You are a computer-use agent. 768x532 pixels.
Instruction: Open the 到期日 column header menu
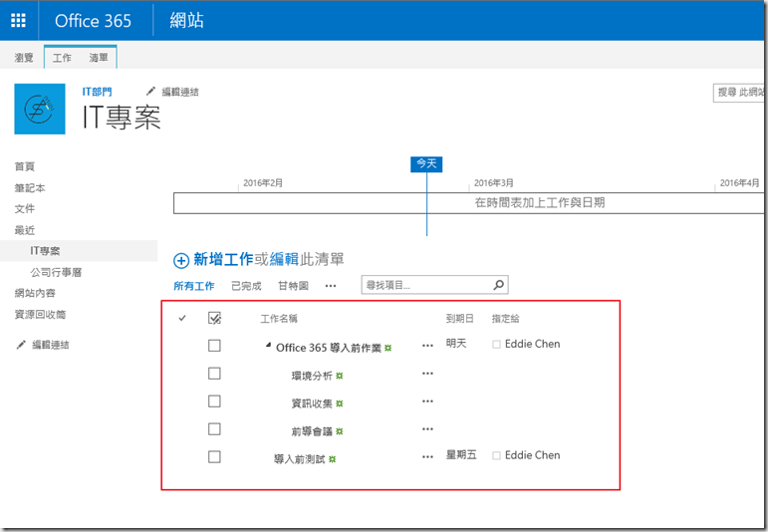pyautogui.click(x=459, y=319)
